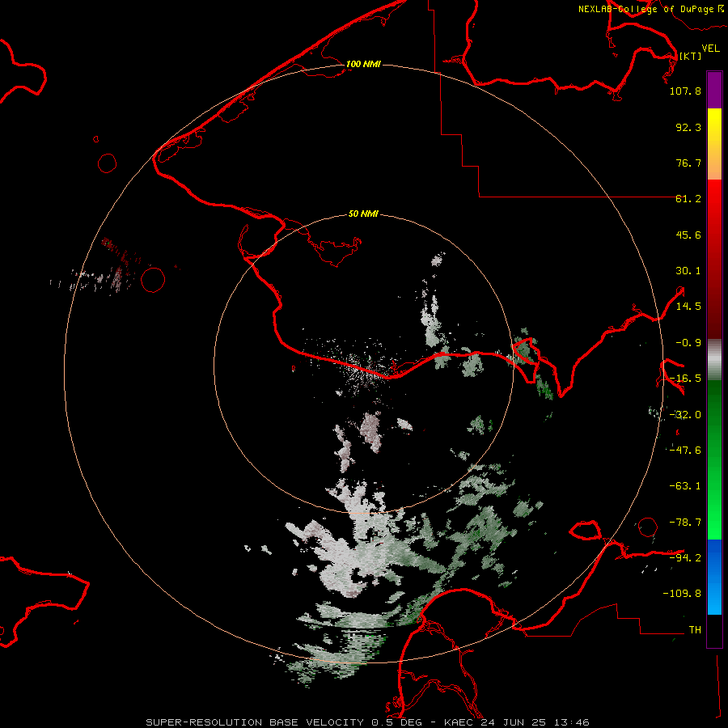Click the VEL legend title
728x728 pixels.
click(x=710, y=48)
